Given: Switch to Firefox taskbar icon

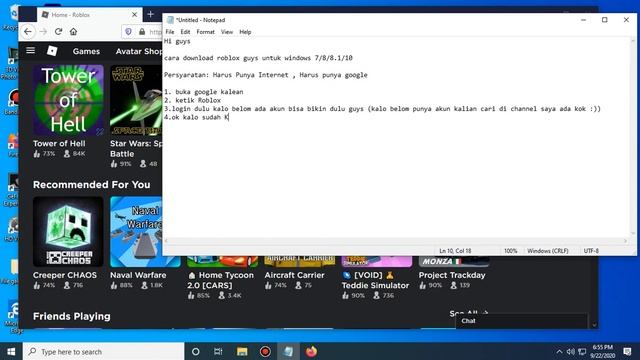Looking at the screenshot, I should point(311,351).
